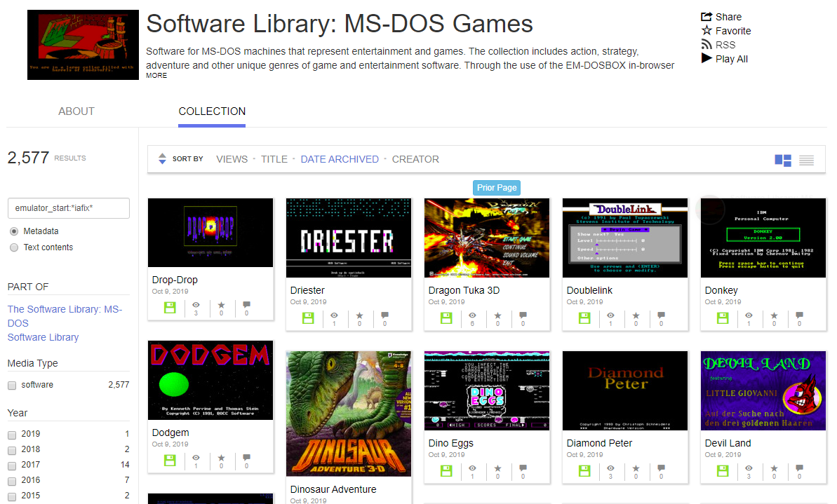The width and height of the screenshot is (837, 504).
Task: Select the Metadata search radio button
Action: 14,231
